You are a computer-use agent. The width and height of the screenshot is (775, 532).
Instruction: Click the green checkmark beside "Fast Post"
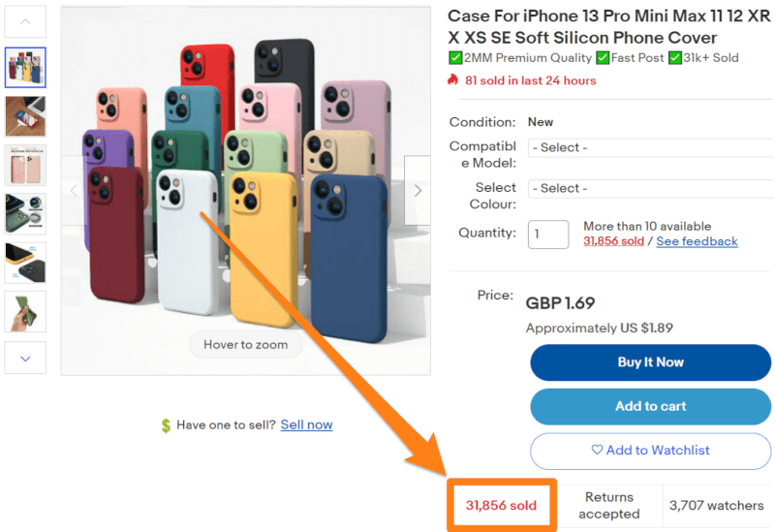point(603,58)
